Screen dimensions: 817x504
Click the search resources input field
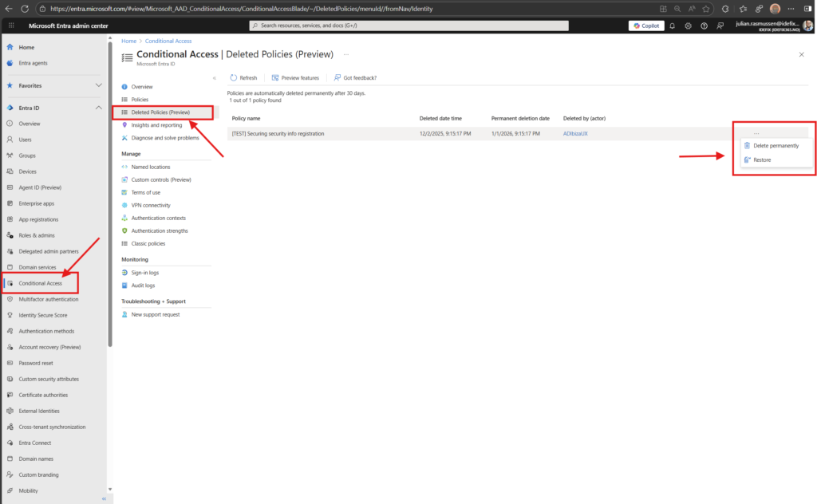coord(408,26)
